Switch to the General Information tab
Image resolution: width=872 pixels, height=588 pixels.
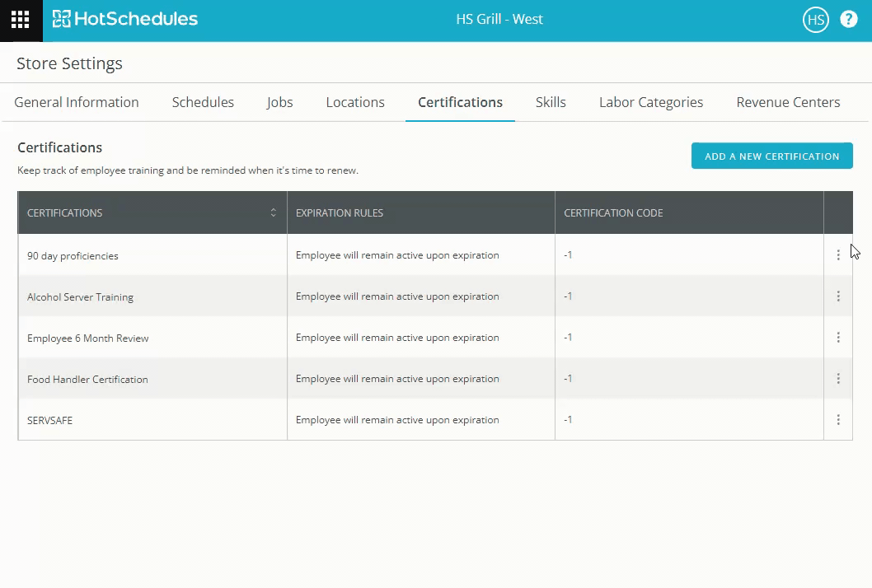pyautogui.click(x=77, y=102)
